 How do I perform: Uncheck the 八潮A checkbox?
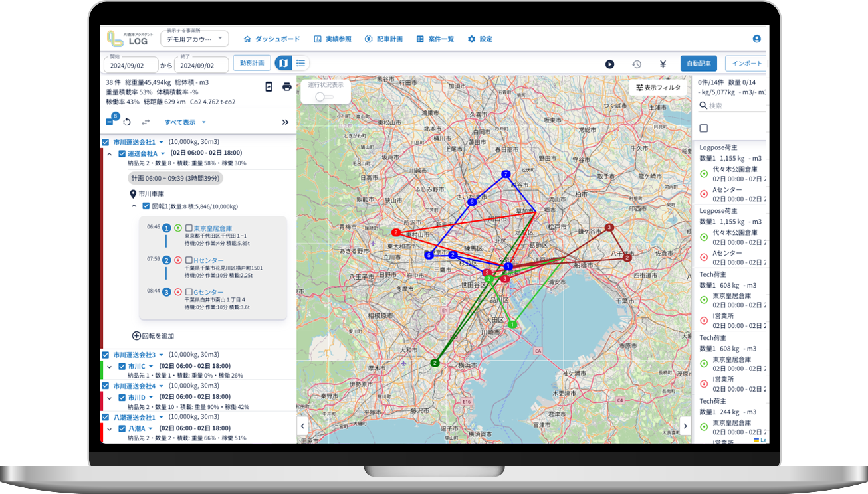(x=122, y=428)
